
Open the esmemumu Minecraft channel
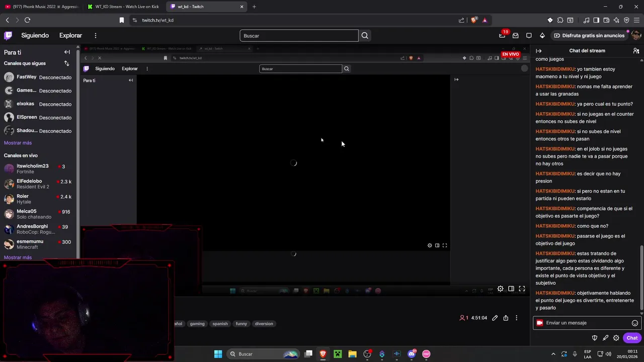[39, 244]
